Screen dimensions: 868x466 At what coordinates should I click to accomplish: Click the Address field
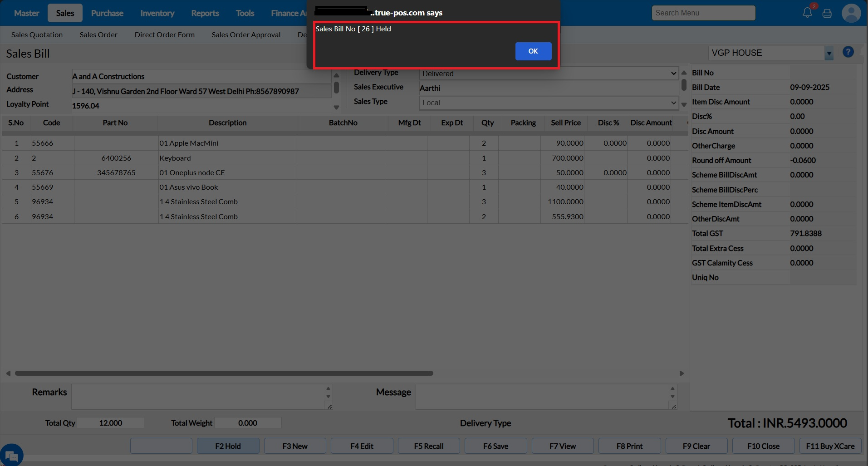click(x=201, y=91)
